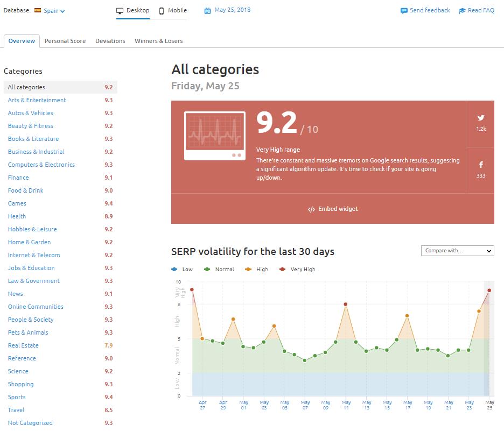Click the Spain flag icon
This screenshot has height=432, width=504.
tap(38, 10)
